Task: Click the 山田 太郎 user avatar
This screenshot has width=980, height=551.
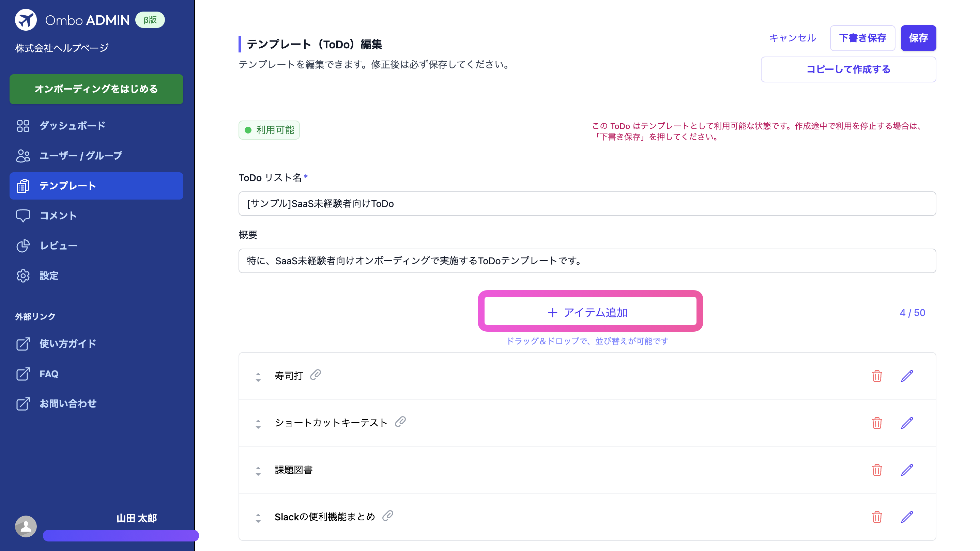Action: click(x=26, y=526)
